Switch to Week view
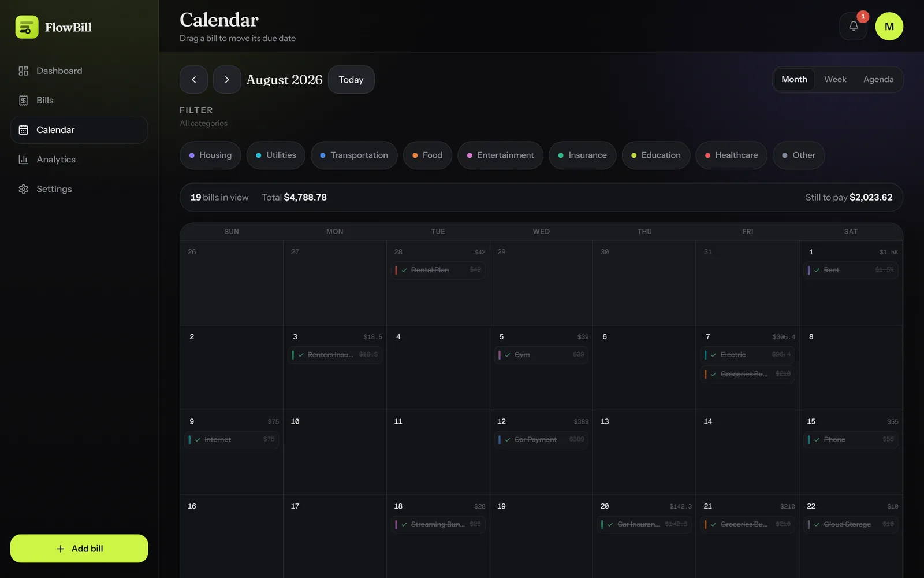The width and height of the screenshot is (924, 578). (x=835, y=79)
